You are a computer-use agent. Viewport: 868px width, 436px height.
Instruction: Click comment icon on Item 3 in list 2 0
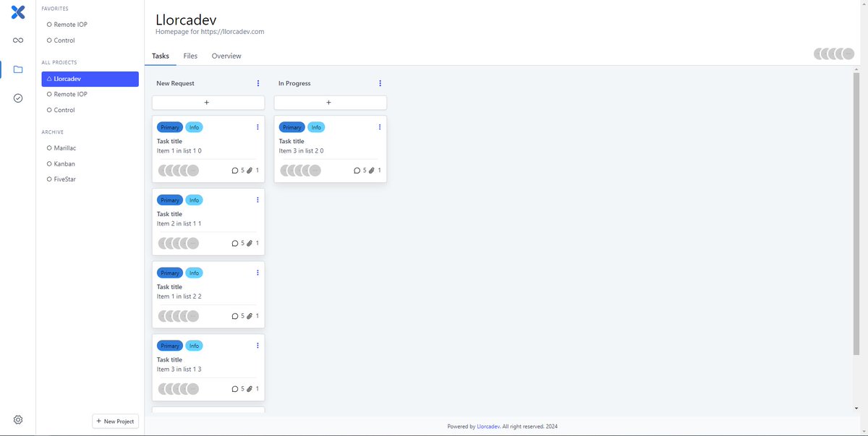[357, 171]
